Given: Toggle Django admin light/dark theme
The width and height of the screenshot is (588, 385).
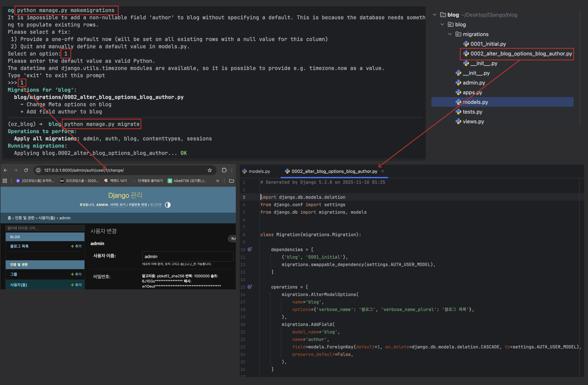Looking at the screenshot, I should pyautogui.click(x=168, y=205).
